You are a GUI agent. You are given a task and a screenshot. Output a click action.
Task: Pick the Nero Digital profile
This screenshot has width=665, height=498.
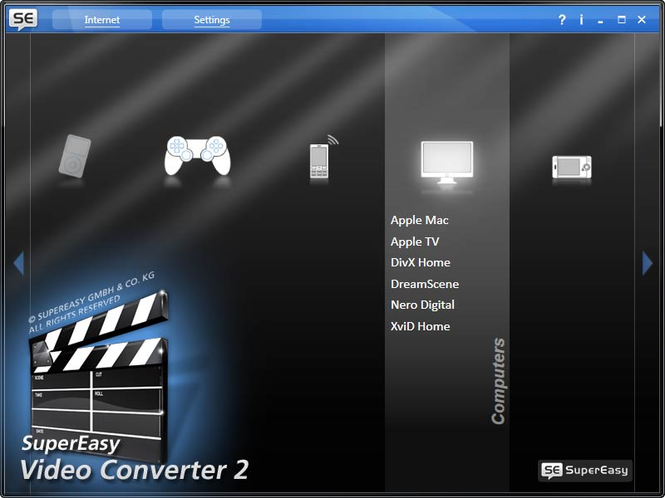click(422, 305)
